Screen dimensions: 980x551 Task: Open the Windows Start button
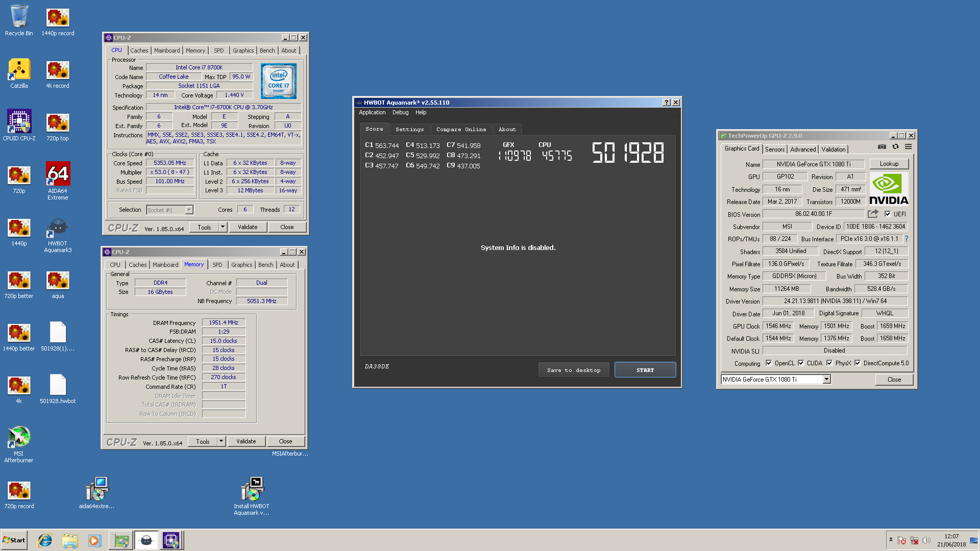(14, 540)
